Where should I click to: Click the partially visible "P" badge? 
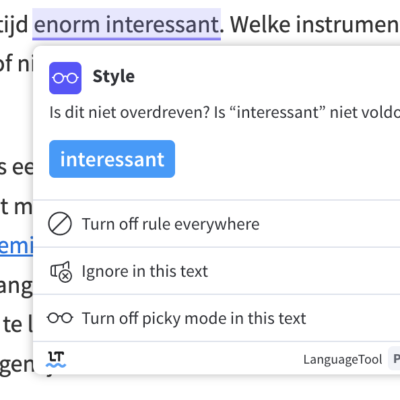395,359
